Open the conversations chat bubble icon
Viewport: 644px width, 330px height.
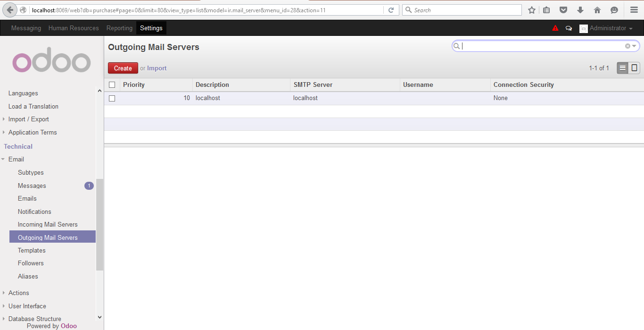tap(569, 28)
